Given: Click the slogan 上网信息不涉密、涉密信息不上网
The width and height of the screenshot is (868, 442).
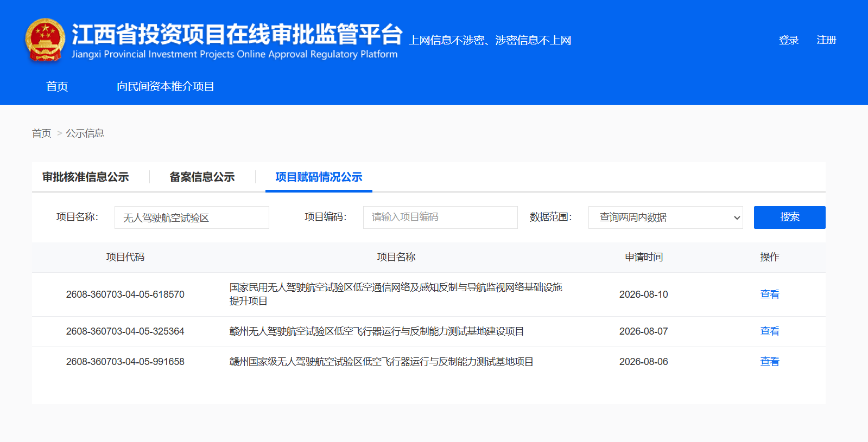Looking at the screenshot, I should tap(490, 40).
